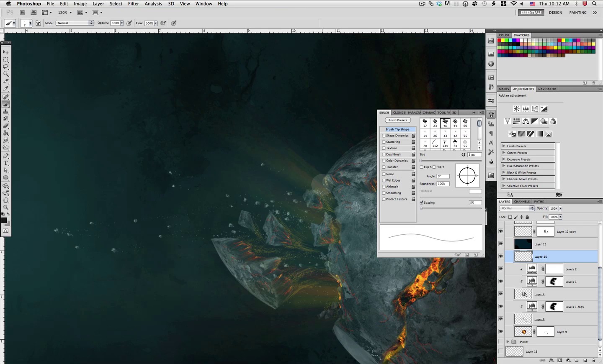This screenshot has height=364, width=603.
Task: Toggle the Spacing checkbox
Action: pyautogui.click(x=422, y=203)
